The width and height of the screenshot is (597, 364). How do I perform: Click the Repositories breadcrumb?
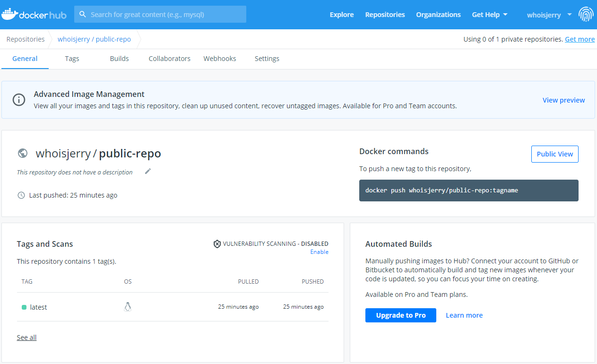[x=26, y=39]
